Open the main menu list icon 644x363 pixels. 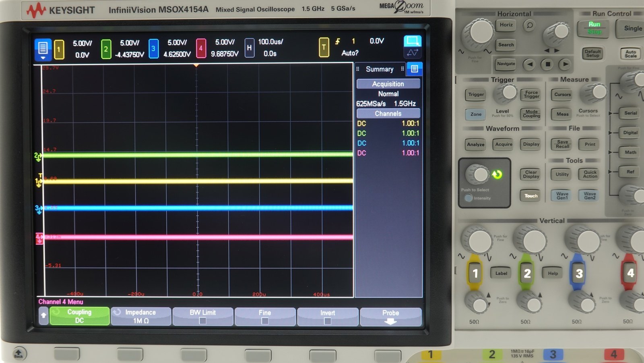point(43,50)
